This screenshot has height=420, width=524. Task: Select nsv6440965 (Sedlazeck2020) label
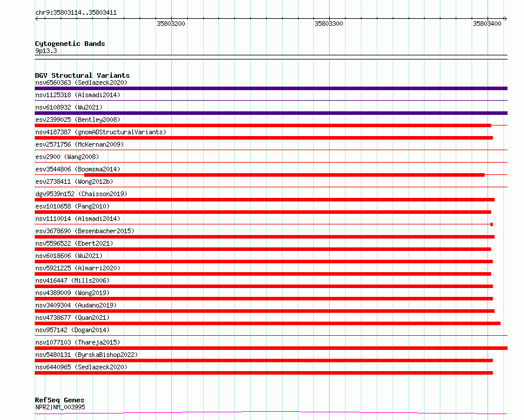click(x=81, y=367)
